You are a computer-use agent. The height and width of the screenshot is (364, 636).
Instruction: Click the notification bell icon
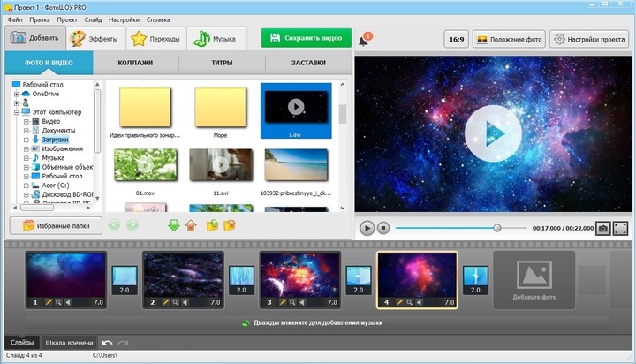364,40
